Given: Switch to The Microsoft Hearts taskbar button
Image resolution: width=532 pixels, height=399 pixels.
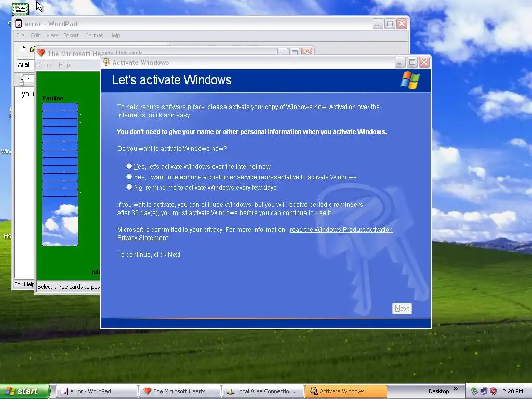Looking at the screenshot, I should 179,391.
